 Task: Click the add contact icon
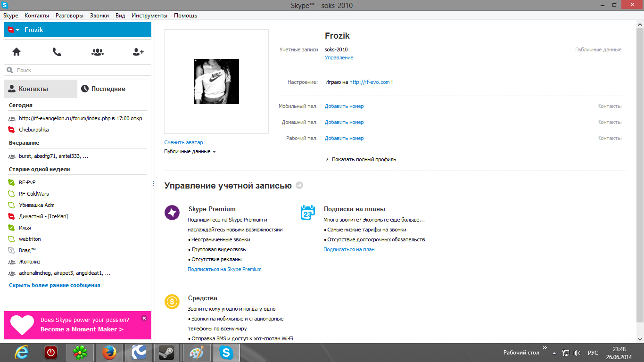coord(138,52)
